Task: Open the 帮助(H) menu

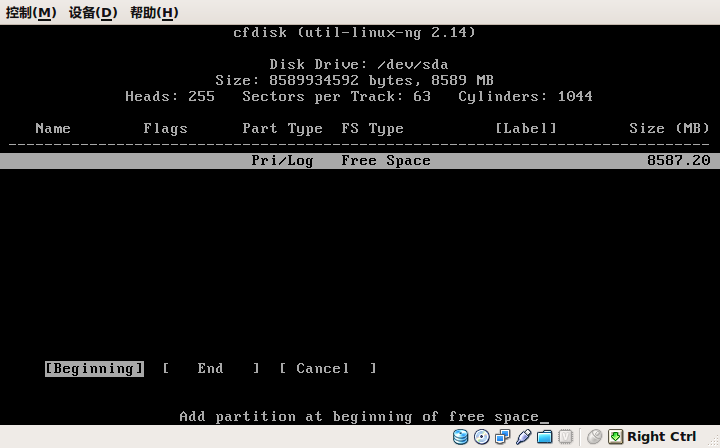Action: [x=154, y=12]
